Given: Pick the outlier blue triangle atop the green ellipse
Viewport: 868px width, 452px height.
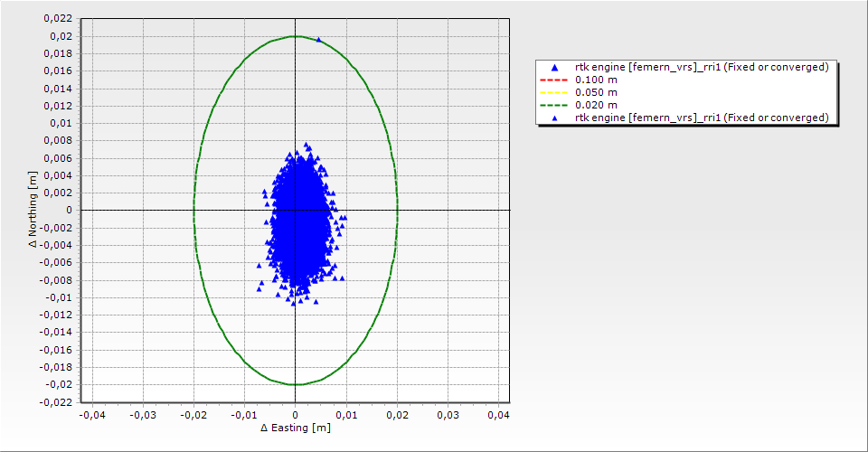Looking at the screenshot, I should click(x=318, y=40).
